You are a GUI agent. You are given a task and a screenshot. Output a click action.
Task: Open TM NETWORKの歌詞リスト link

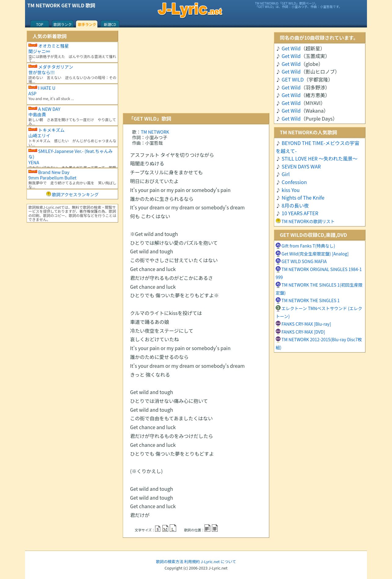coord(308,221)
